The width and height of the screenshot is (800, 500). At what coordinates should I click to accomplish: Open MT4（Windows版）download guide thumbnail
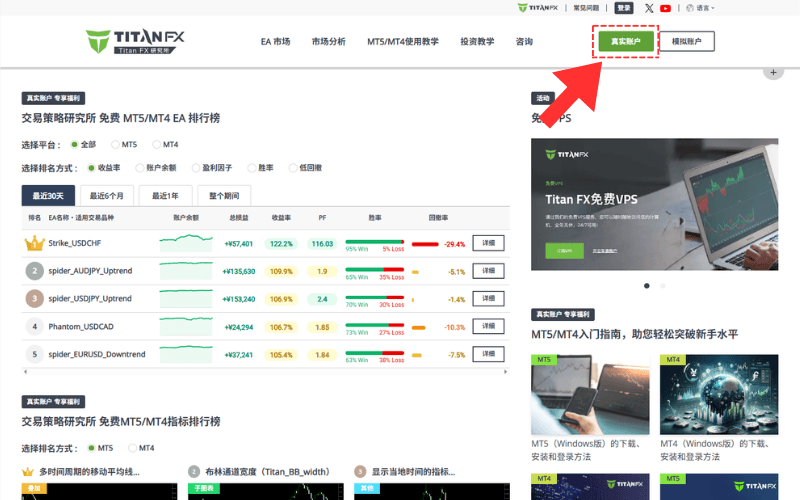click(719, 395)
